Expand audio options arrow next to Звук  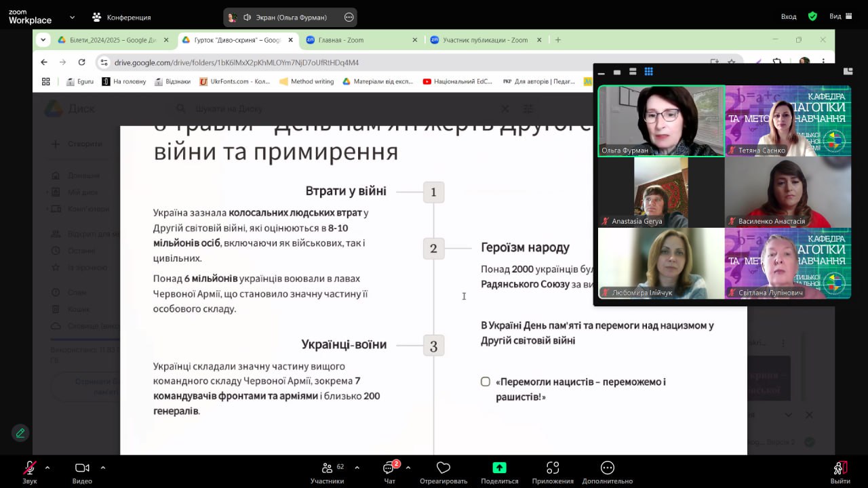point(47,467)
